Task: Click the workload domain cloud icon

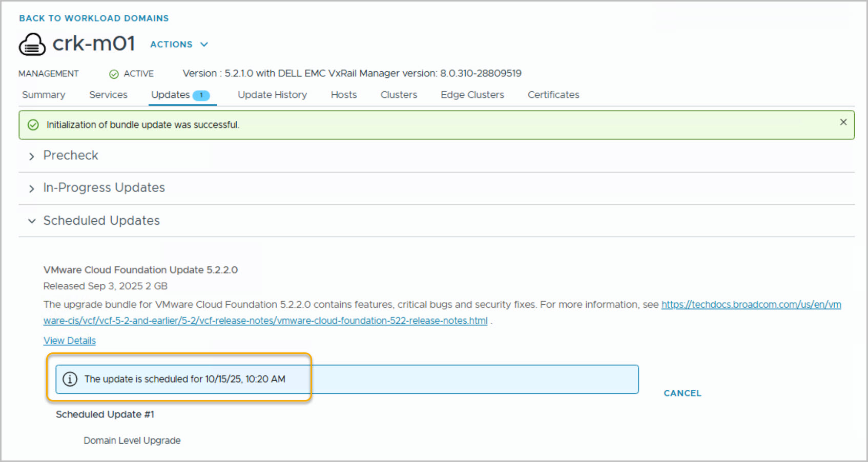Action: (32, 45)
